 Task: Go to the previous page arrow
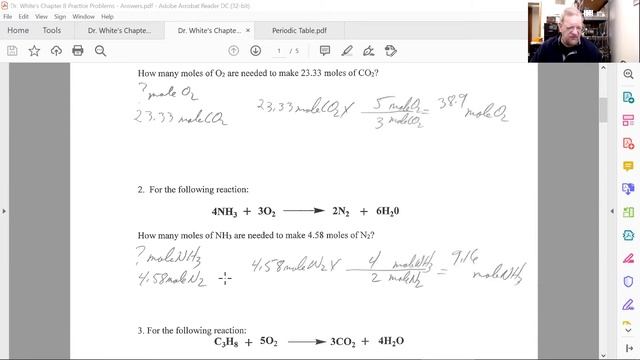(233, 51)
